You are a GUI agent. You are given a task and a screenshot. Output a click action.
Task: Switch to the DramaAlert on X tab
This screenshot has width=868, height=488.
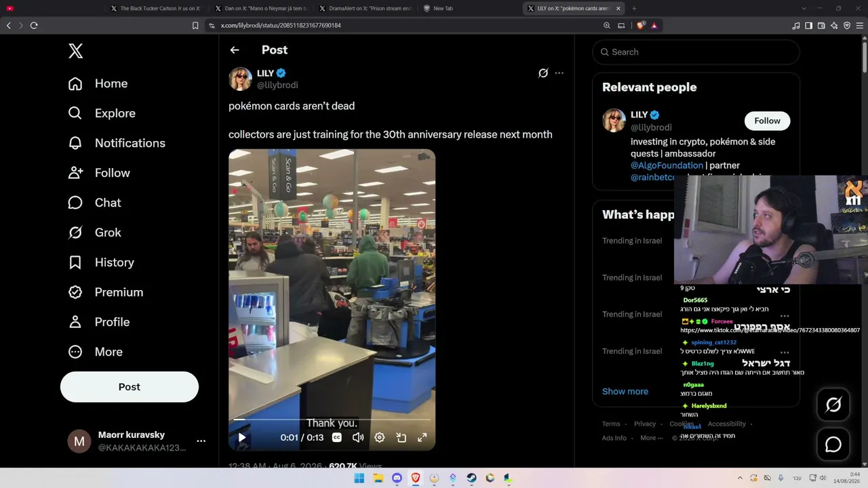point(365,8)
